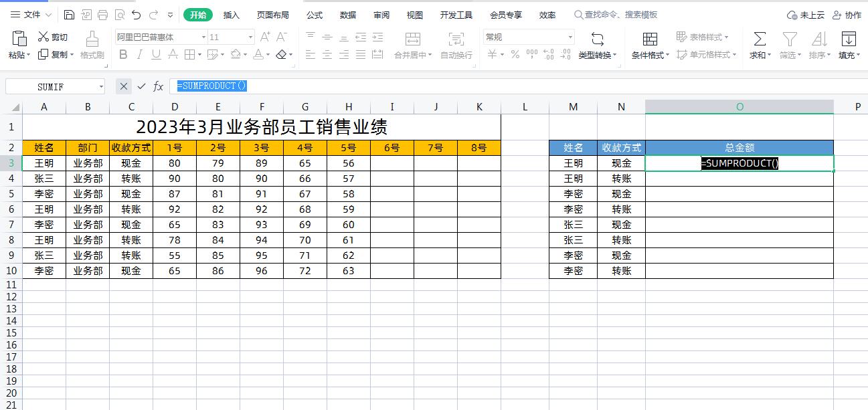Open the File (文件) menu
Screen dimensions: 868x410
[26, 15]
